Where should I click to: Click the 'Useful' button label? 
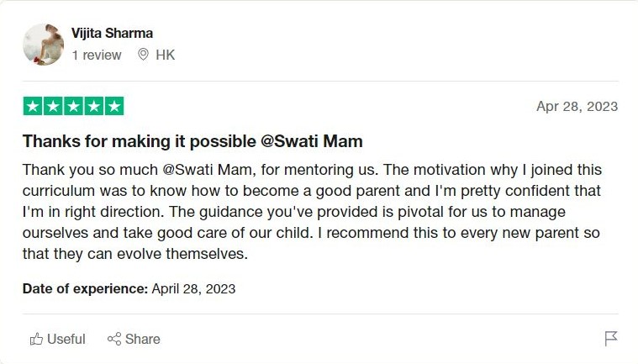point(66,339)
